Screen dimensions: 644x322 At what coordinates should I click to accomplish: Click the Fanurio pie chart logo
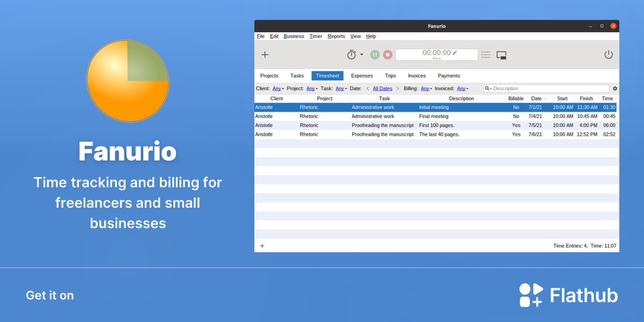point(128,81)
